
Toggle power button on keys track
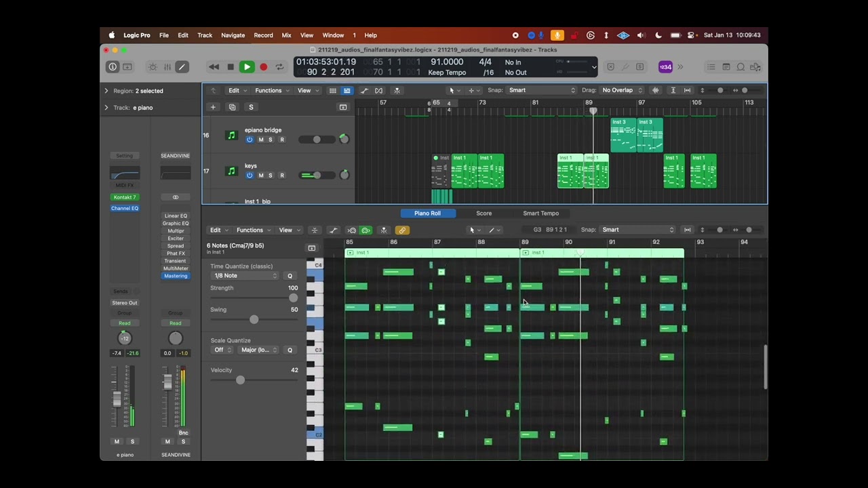point(250,176)
